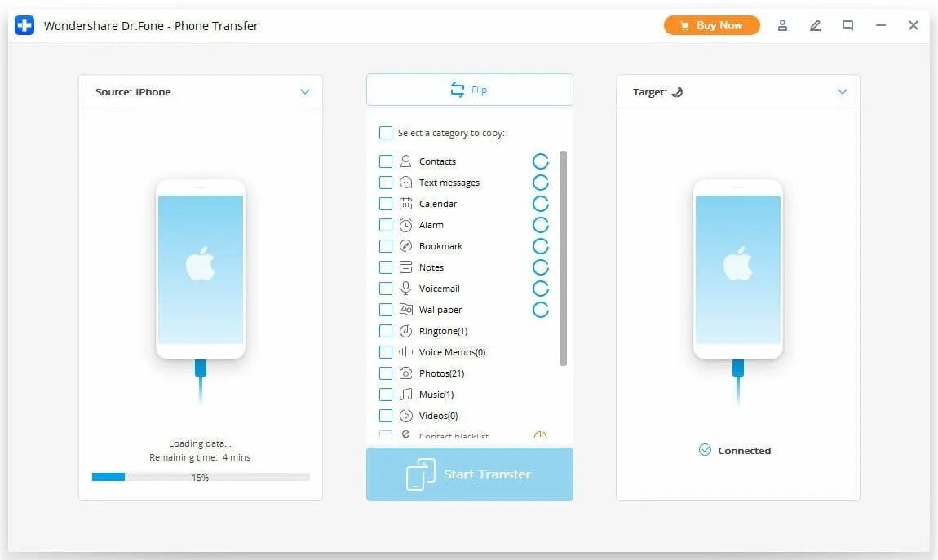Tick the Wallpaper checkbox
938x560 pixels.
click(x=386, y=310)
